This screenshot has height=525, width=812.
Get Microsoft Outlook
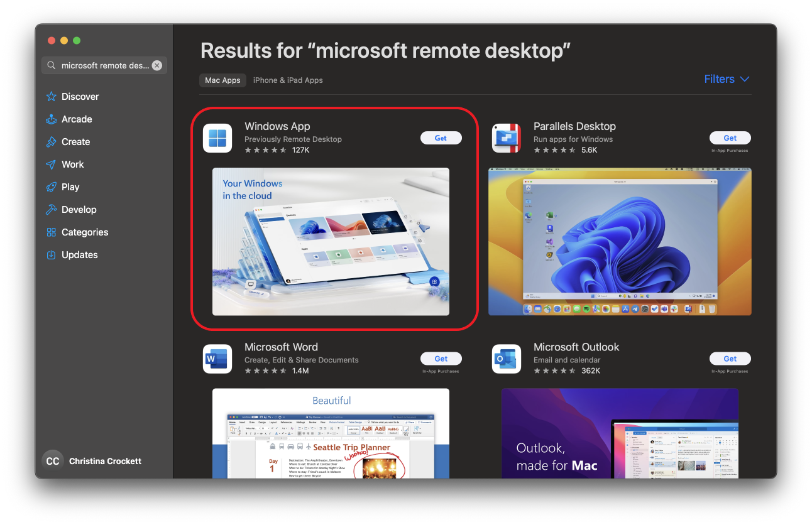click(730, 359)
